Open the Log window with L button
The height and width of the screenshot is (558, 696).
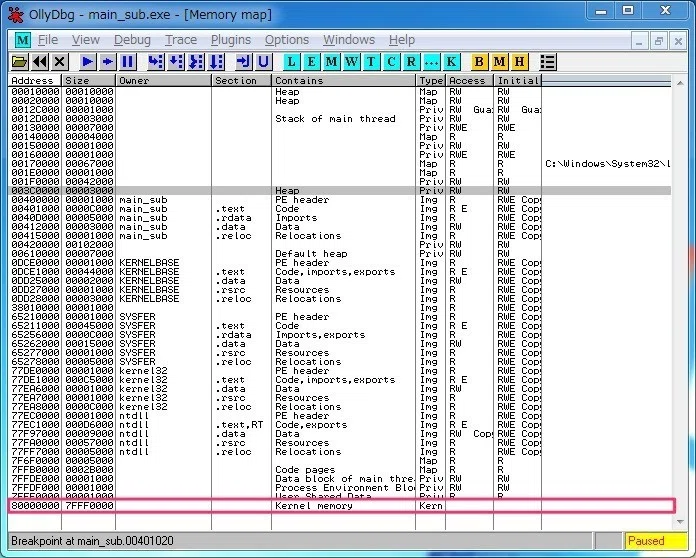pos(292,62)
